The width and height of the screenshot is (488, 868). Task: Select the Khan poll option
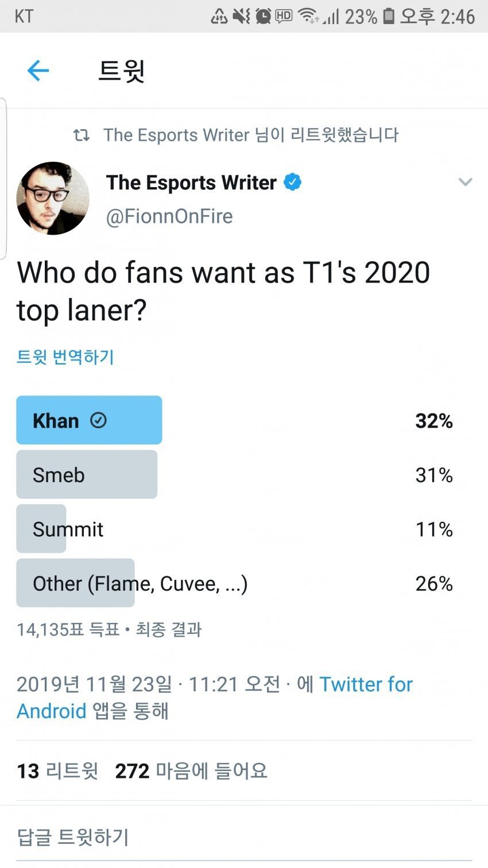pyautogui.click(x=89, y=420)
